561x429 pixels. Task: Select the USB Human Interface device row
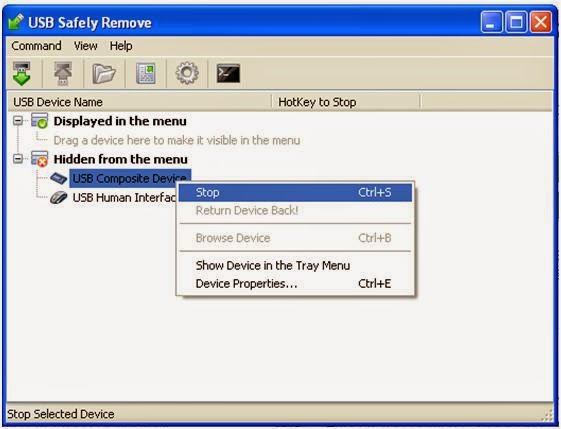[x=125, y=198]
